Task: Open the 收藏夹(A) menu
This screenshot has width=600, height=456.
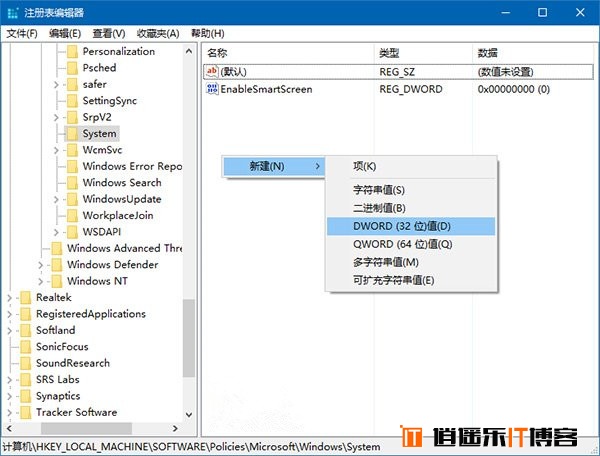Action: (158, 34)
